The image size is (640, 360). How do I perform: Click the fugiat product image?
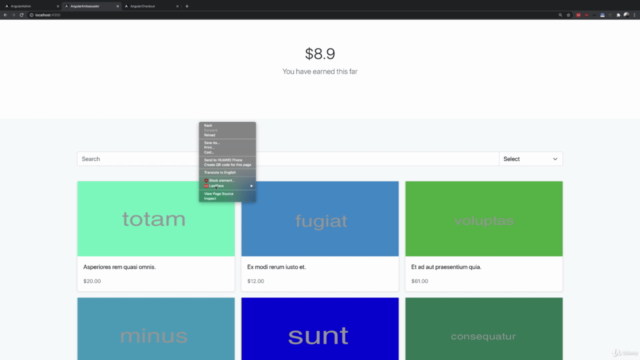tap(320, 219)
